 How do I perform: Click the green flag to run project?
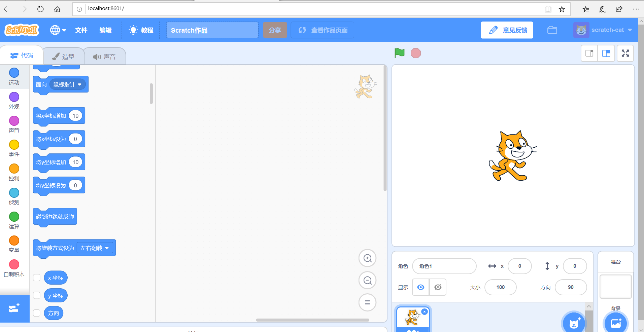click(x=399, y=53)
